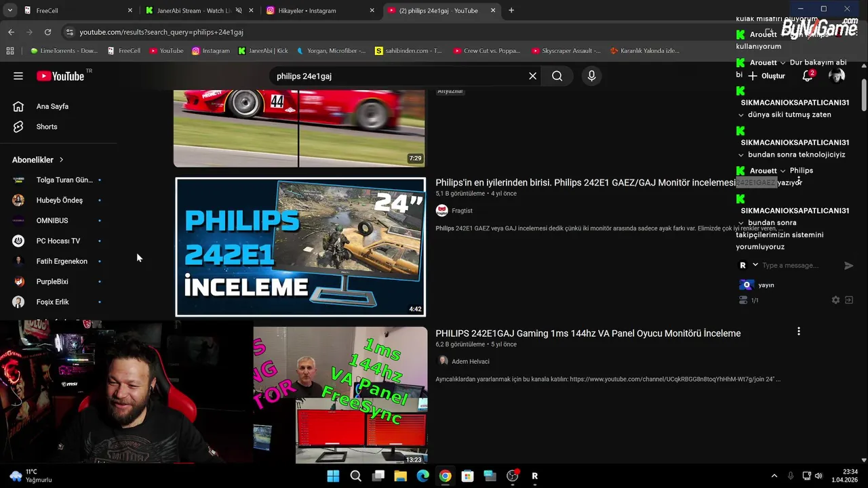This screenshot has height=488, width=868.
Task: Click the search query text field
Action: (399, 76)
